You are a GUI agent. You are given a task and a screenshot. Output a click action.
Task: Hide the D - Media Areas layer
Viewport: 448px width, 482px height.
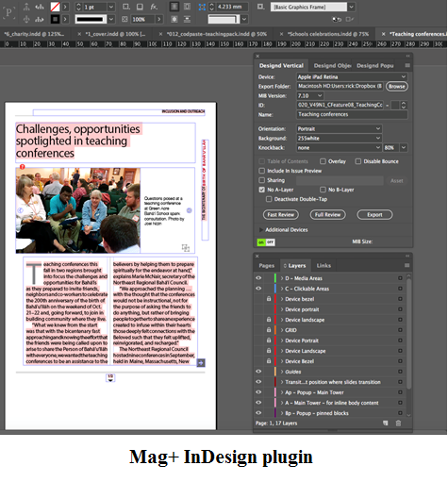258,278
